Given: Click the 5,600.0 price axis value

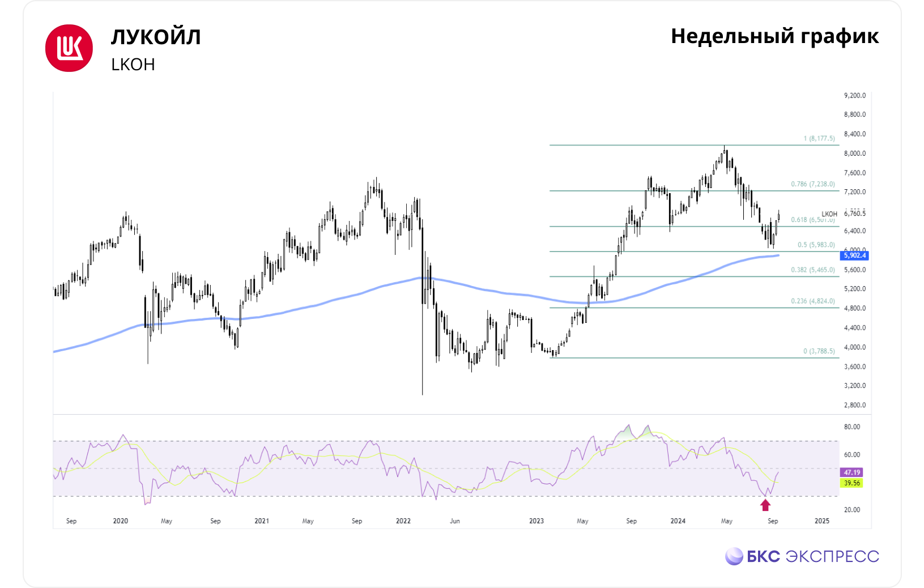Looking at the screenshot, I should point(855,270).
